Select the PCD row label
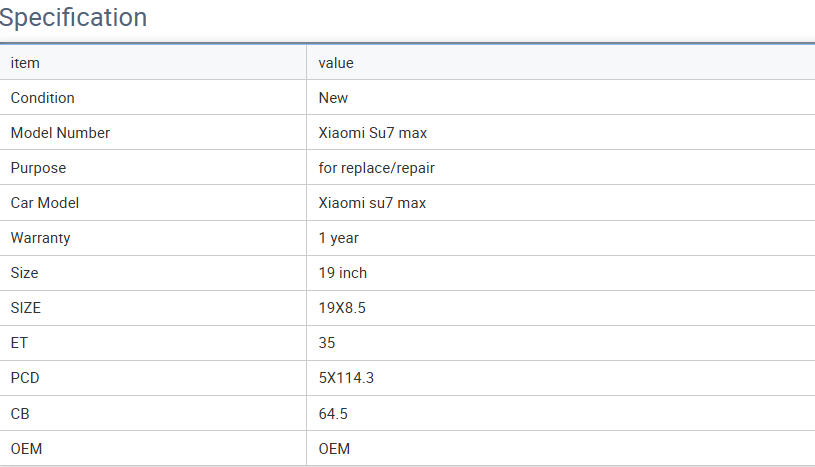This screenshot has height=467, width=815. [24, 378]
